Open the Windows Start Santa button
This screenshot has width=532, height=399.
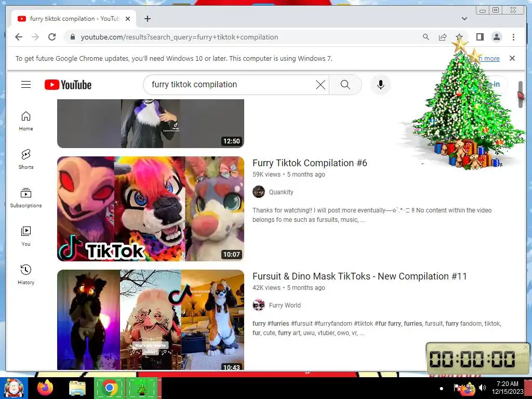click(14, 388)
